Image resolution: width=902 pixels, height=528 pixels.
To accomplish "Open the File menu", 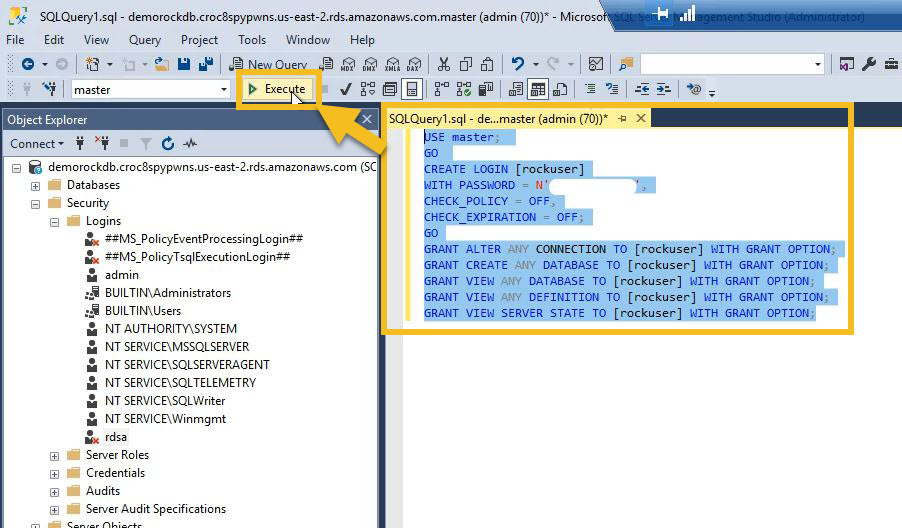I will point(15,40).
